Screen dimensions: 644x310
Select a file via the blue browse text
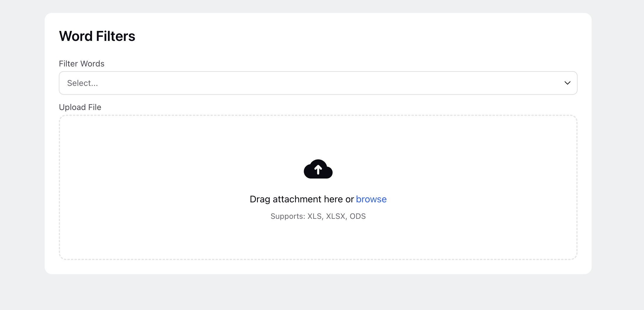[x=371, y=199]
